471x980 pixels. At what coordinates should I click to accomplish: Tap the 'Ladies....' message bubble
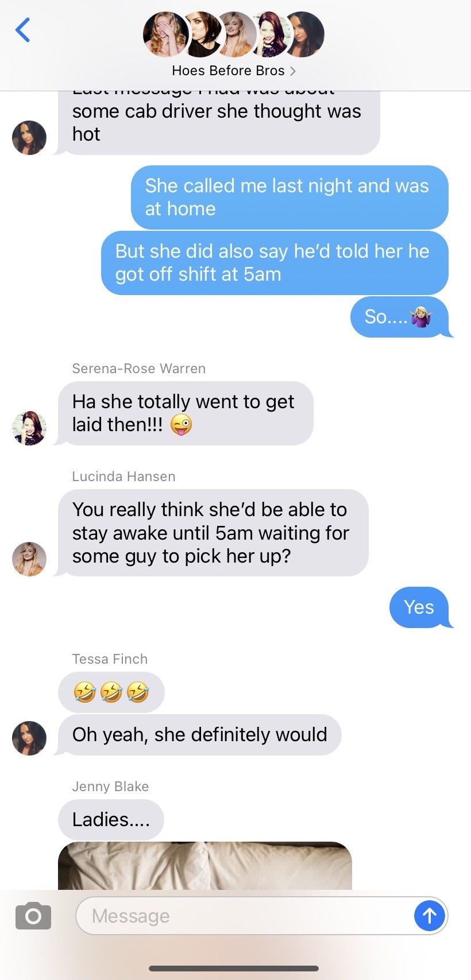tap(111, 820)
